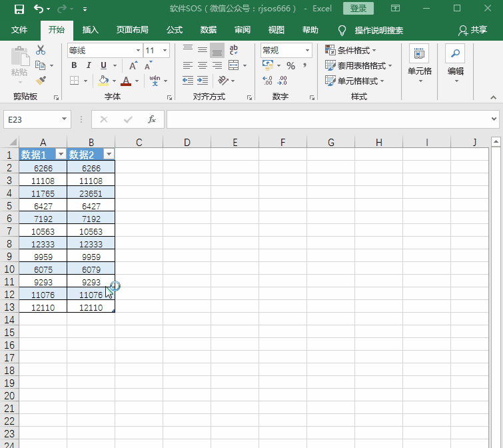Open Cell Styles menu

(354, 81)
